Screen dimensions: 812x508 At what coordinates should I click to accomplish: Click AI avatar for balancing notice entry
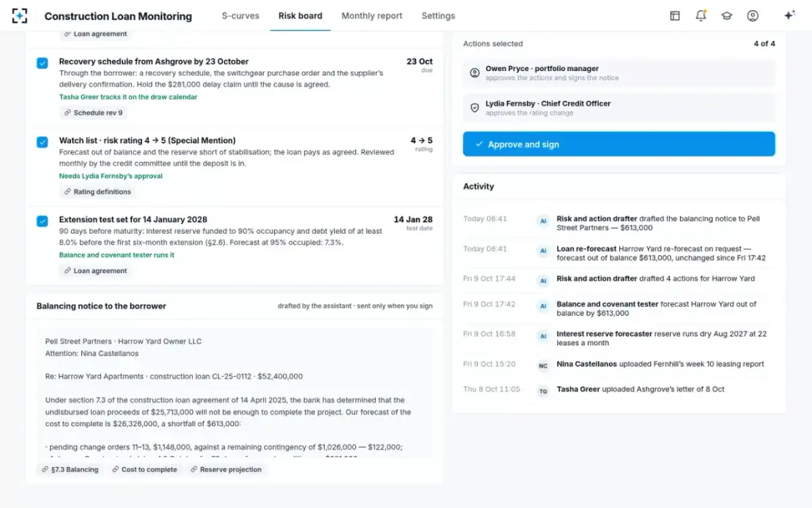click(x=543, y=220)
